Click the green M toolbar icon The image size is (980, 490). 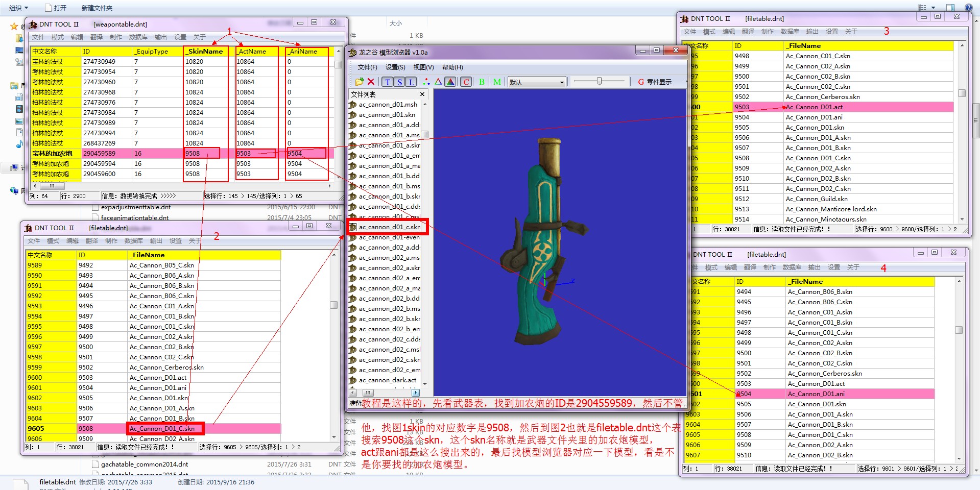tap(497, 82)
